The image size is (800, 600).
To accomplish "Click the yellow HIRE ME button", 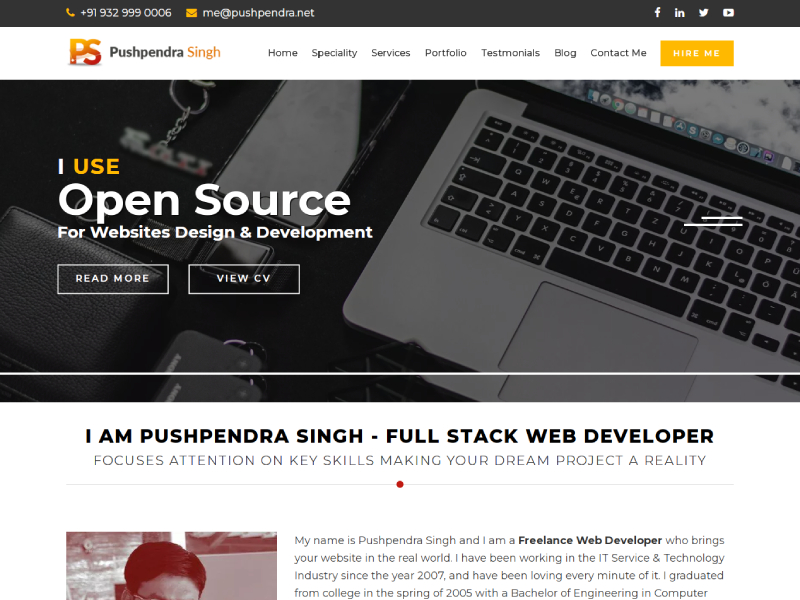I will click(x=697, y=53).
